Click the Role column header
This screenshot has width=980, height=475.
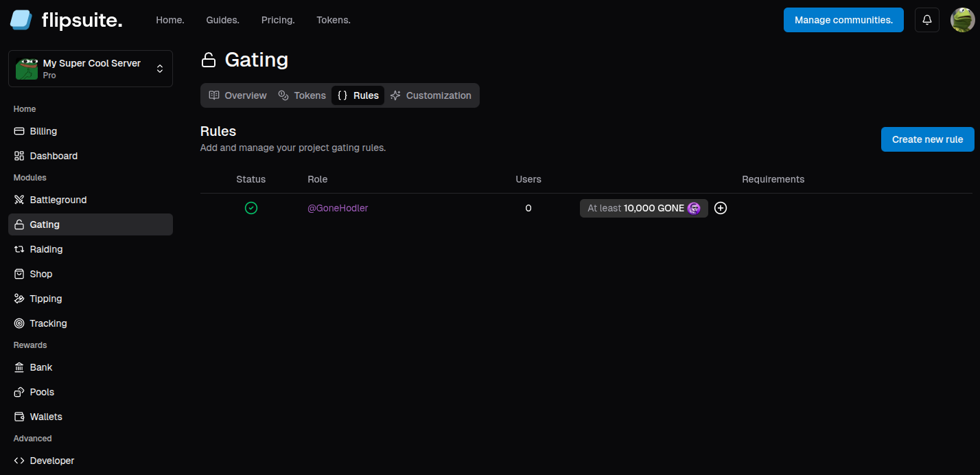(318, 179)
